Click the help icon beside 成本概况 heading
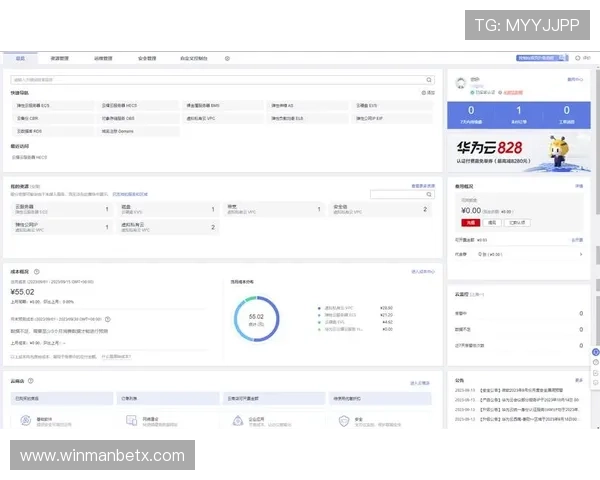Viewport: 600px width, 480px height. click(x=37, y=271)
